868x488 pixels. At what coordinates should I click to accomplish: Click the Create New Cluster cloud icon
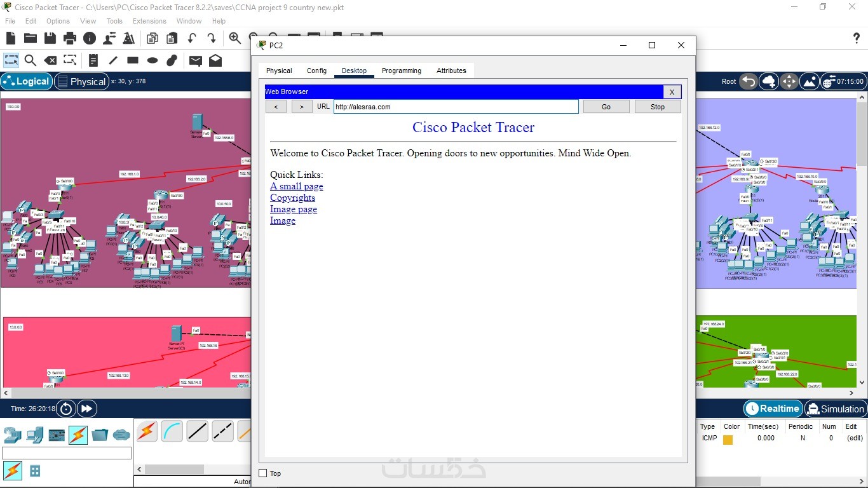(x=769, y=81)
